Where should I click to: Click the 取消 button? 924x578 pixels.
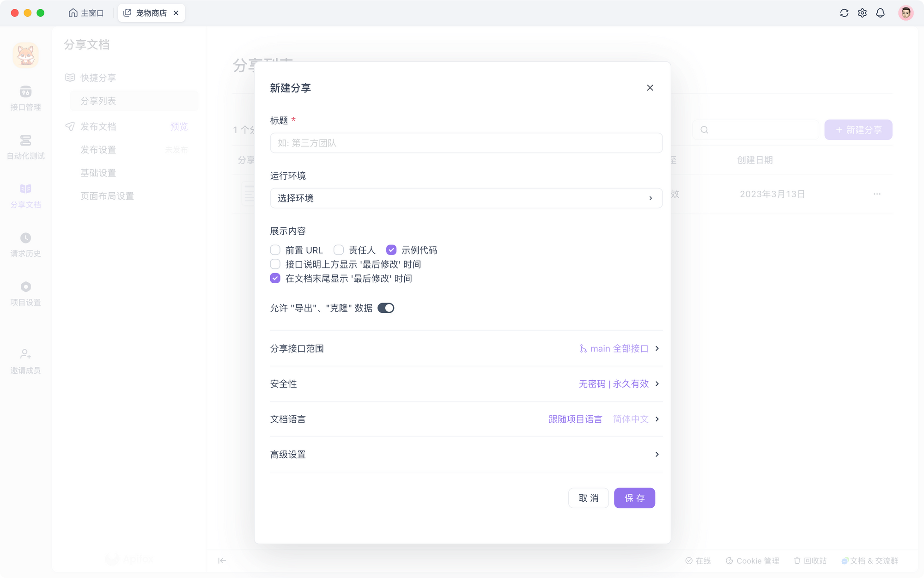[589, 498]
